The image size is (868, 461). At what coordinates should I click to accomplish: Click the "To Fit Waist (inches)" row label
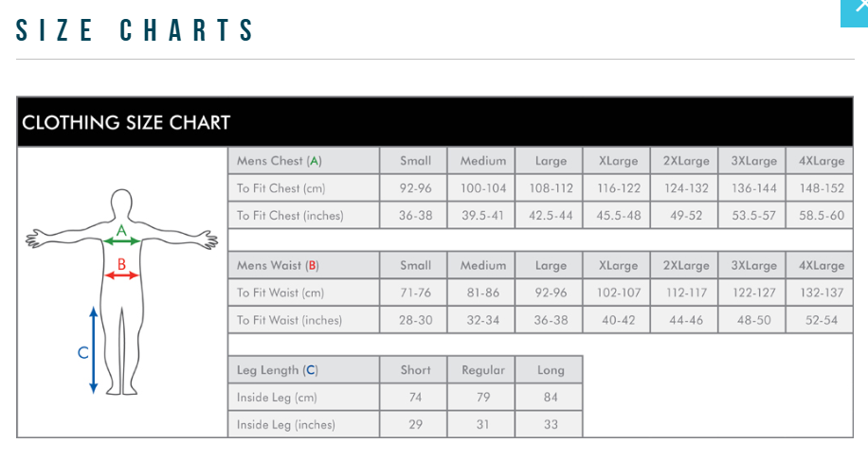289,320
